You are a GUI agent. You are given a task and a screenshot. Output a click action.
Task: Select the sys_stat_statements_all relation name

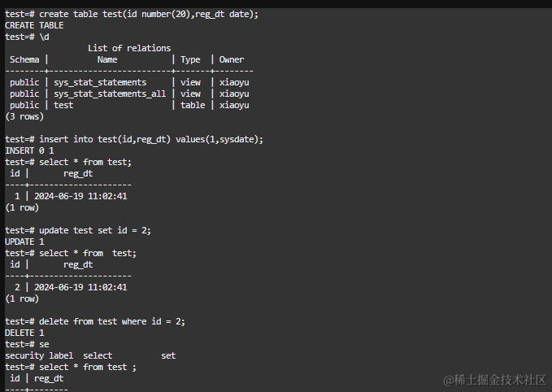[x=110, y=94]
